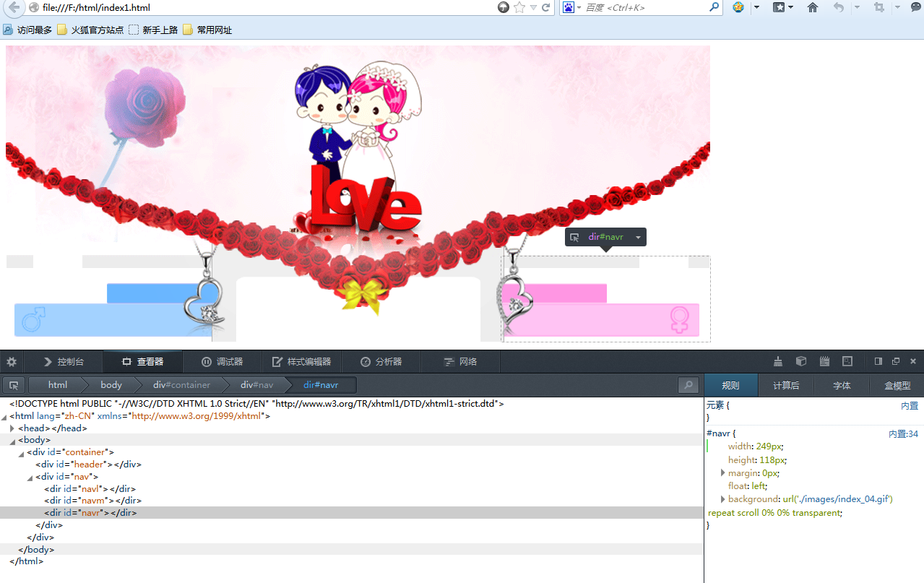Click the face badge icon in the toolbar
Viewport: 924px width, 583px height.
pos(738,7)
